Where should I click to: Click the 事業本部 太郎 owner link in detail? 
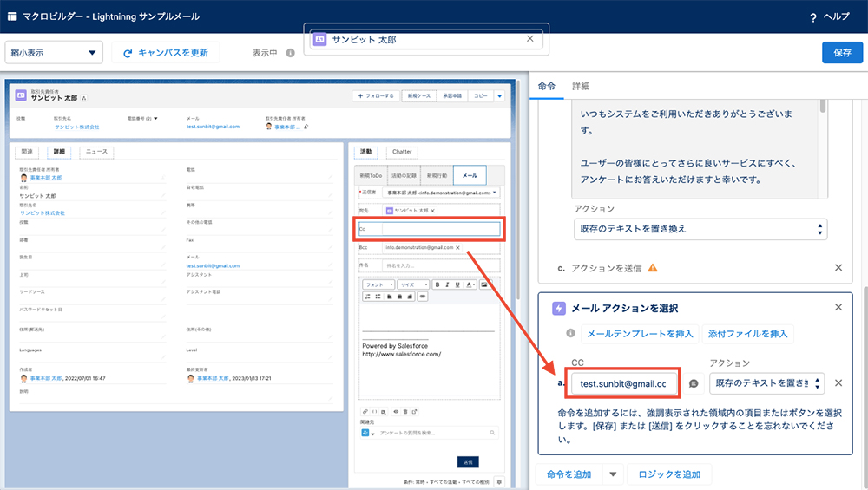[x=46, y=178]
